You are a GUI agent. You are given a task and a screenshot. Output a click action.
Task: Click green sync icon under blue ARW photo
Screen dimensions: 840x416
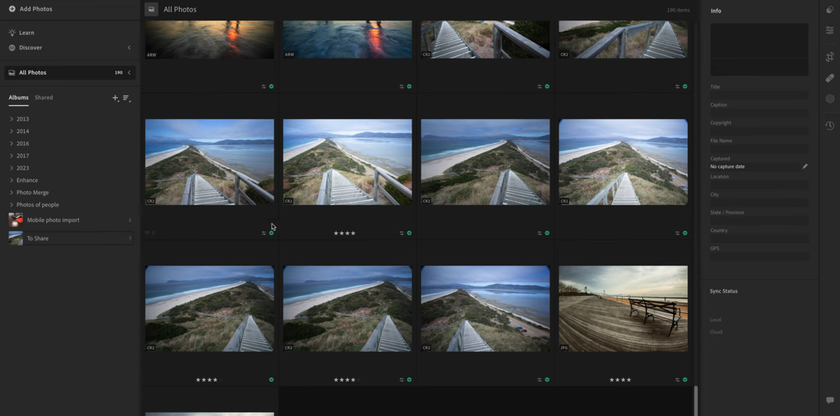point(409,86)
